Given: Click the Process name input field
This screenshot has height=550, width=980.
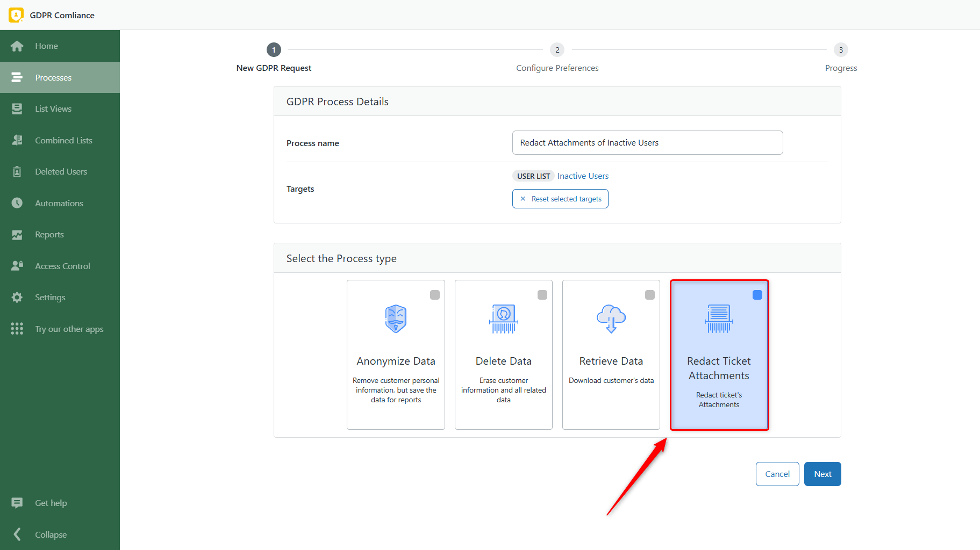Looking at the screenshot, I should click(647, 143).
